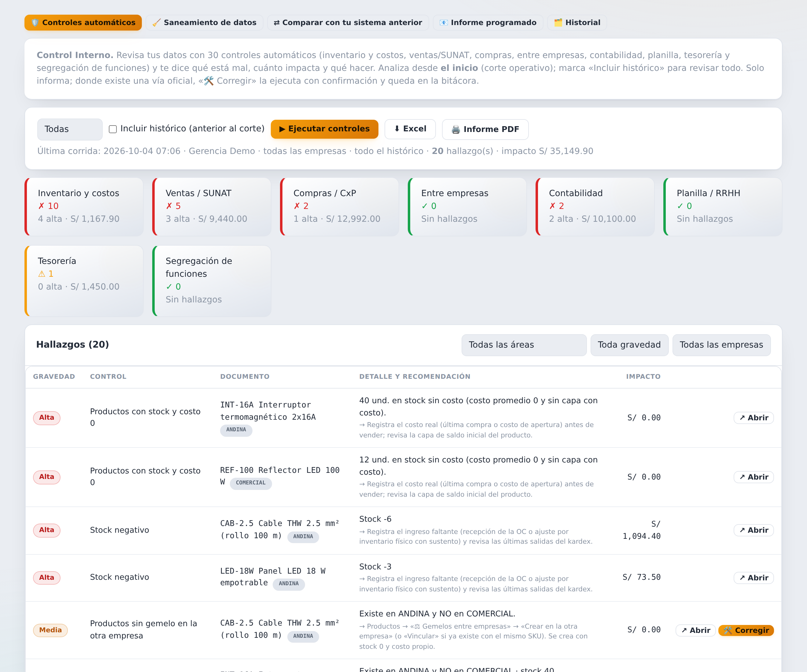Expand Todas las empresas filter

click(x=721, y=345)
